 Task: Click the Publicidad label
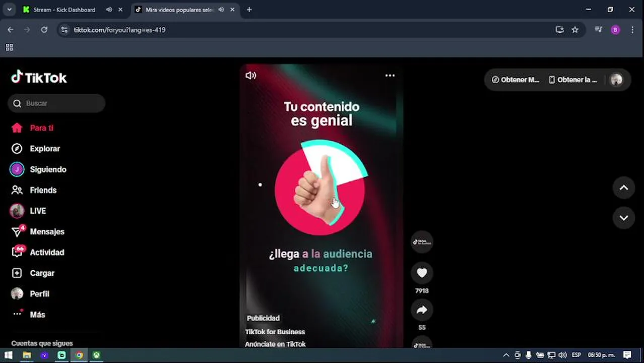pos(263,318)
